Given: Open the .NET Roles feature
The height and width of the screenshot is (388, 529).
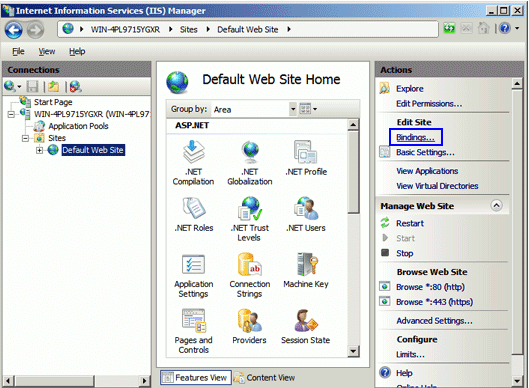Looking at the screenshot, I should (x=194, y=214).
